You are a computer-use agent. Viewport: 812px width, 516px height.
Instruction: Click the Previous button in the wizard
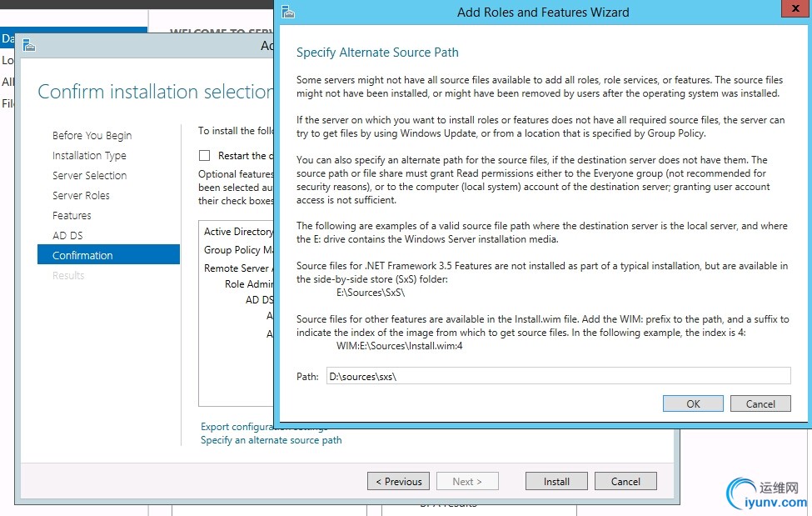pos(398,481)
